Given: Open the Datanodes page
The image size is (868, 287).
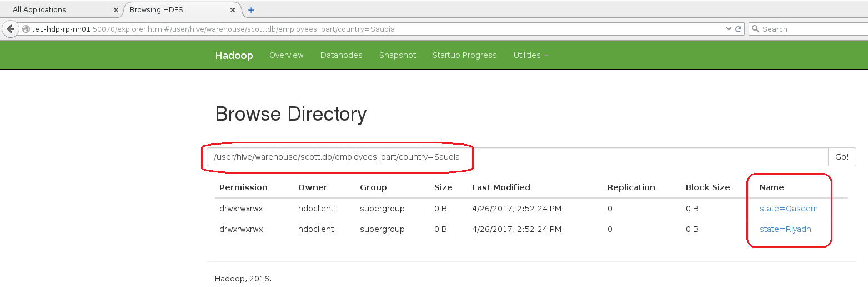Looking at the screenshot, I should click(342, 55).
